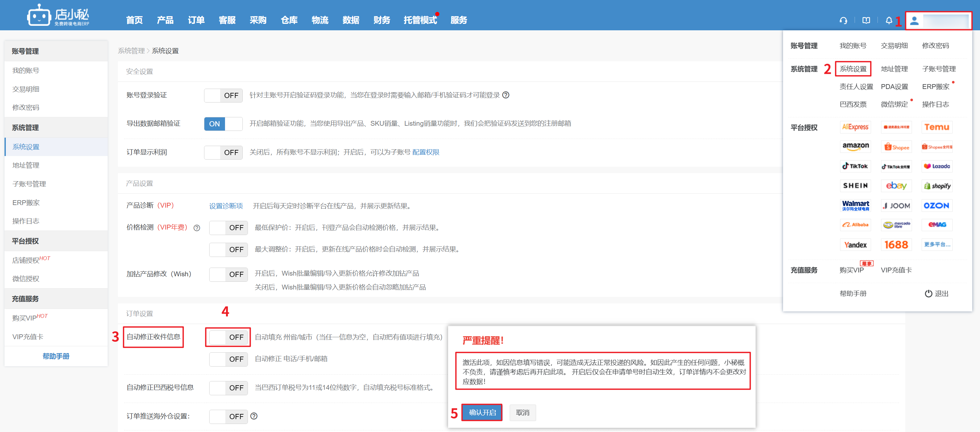Open the help book icon
This screenshot has width=980, height=432.
pos(866,21)
